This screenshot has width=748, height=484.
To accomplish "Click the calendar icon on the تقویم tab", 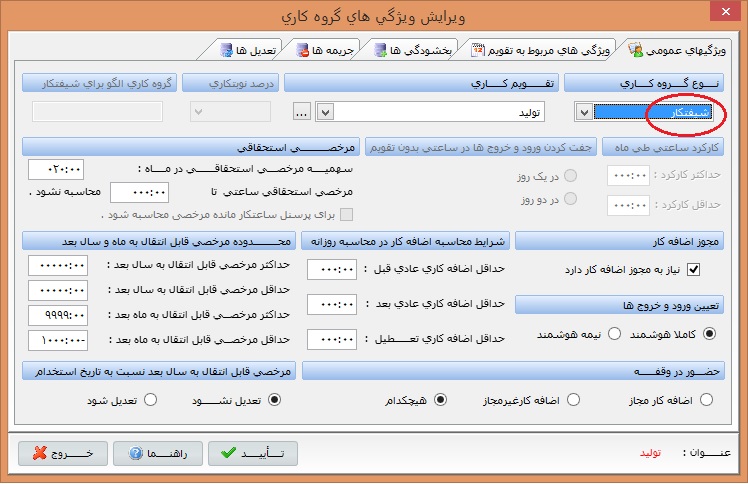I will (x=479, y=48).
